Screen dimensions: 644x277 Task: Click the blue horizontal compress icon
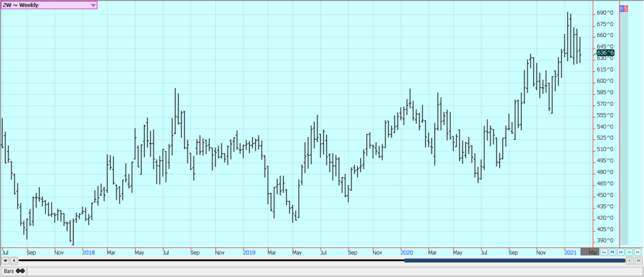click(621, 252)
